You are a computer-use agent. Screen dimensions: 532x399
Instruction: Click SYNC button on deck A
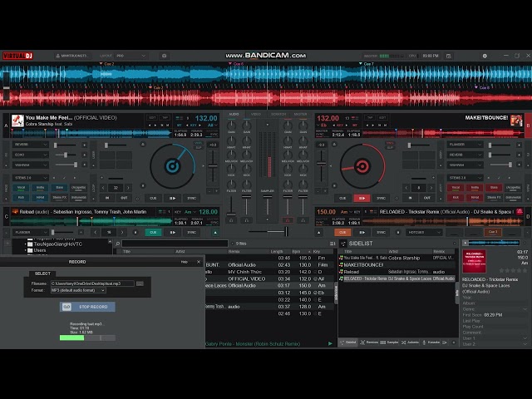tap(192, 198)
